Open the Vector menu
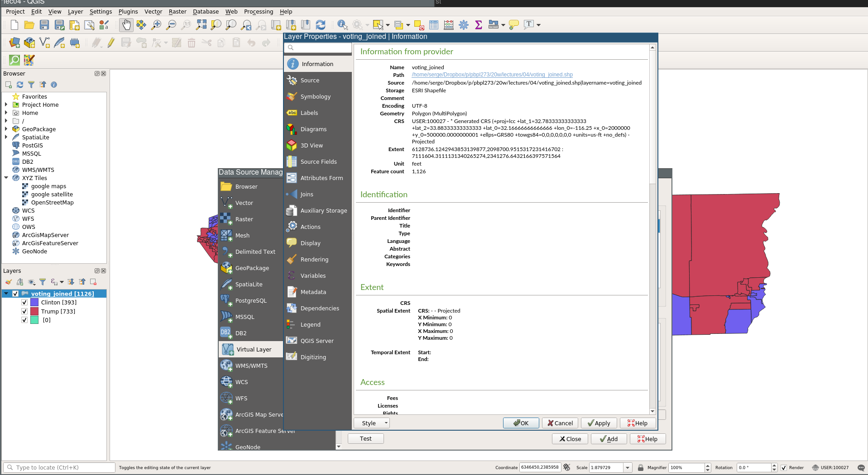868x475 pixels. click(153, 12)
